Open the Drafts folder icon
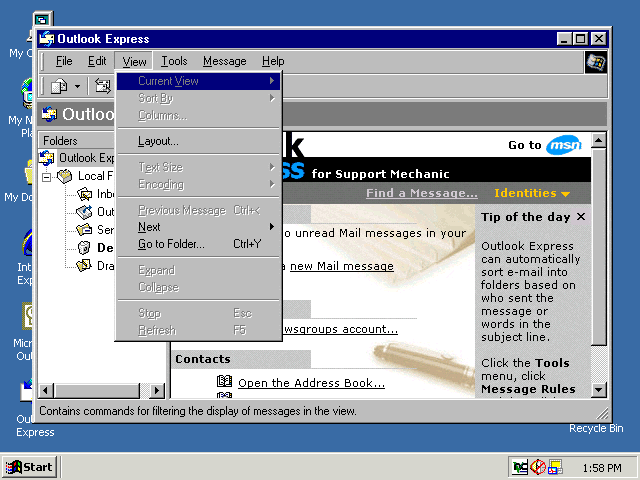The width and height of the screenshot is (640, 480). point(84,266)
